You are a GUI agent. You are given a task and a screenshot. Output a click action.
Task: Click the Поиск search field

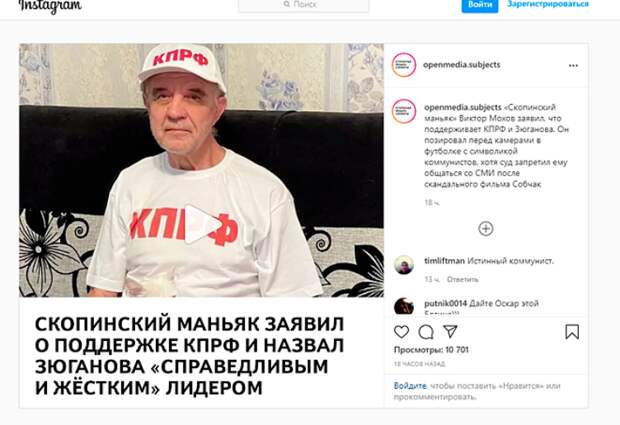(303, 5)
